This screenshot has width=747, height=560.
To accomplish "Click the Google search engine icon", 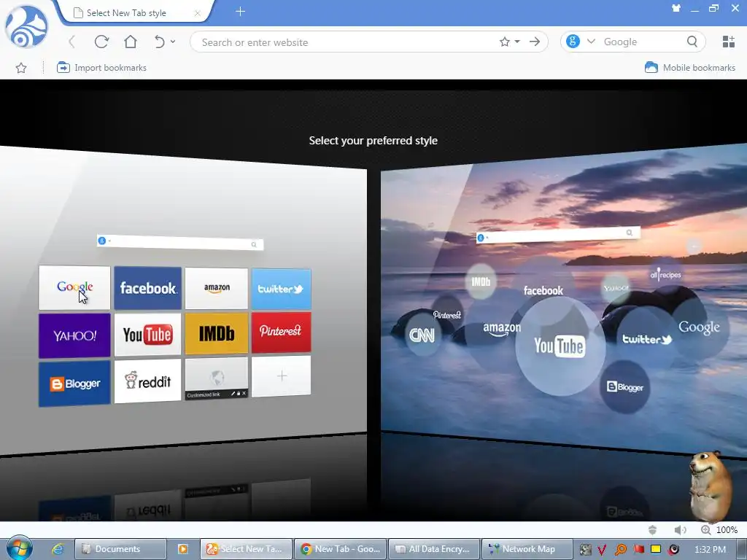I will point(573,42).
